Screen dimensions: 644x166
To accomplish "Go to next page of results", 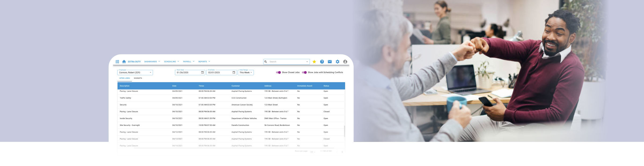I will (x=342, y=152).
